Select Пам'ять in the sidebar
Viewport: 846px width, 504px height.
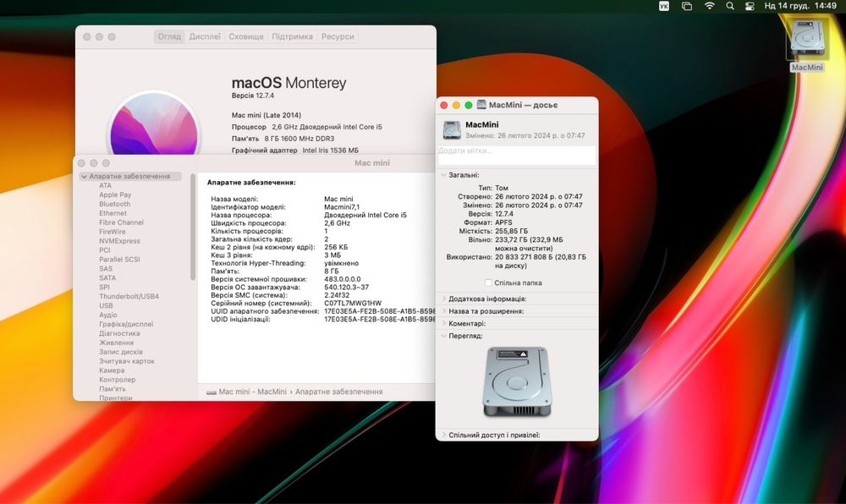(x=113, y=389)
